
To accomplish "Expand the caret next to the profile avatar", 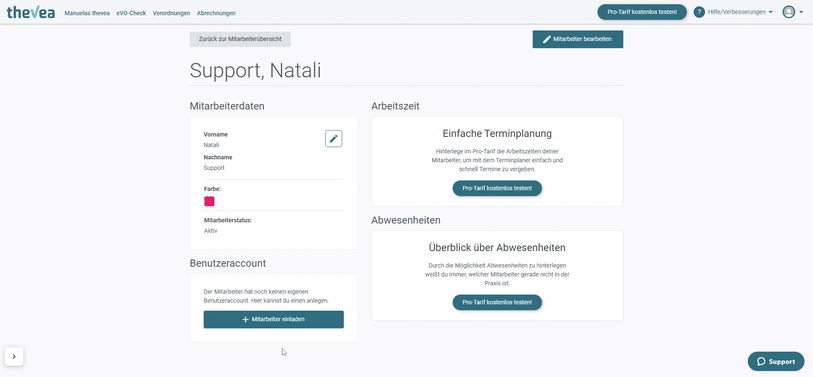I will (801, 12).
